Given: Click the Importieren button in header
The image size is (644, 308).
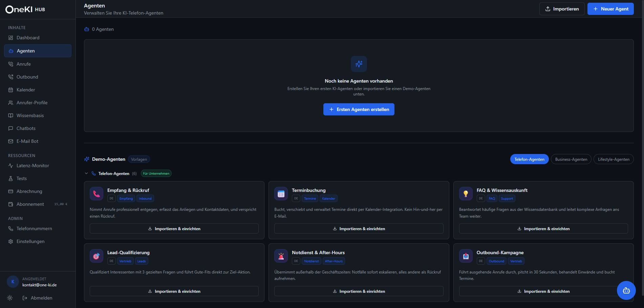Looking at the screenshot, I should (562, 9).
